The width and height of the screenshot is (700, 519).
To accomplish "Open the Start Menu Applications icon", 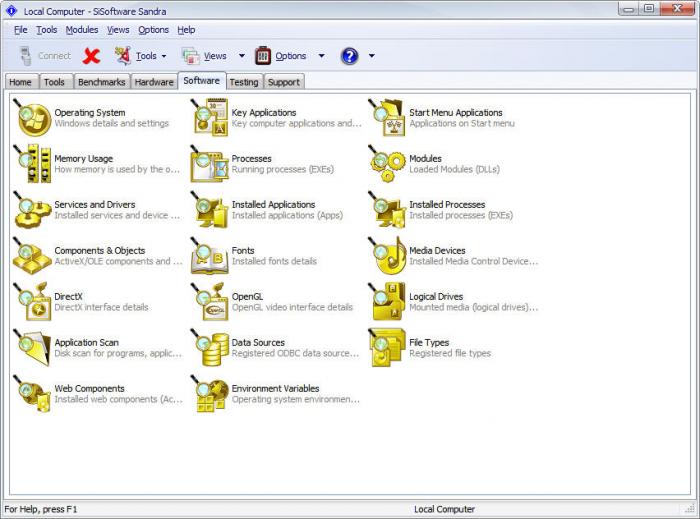I will coord(387,118).
